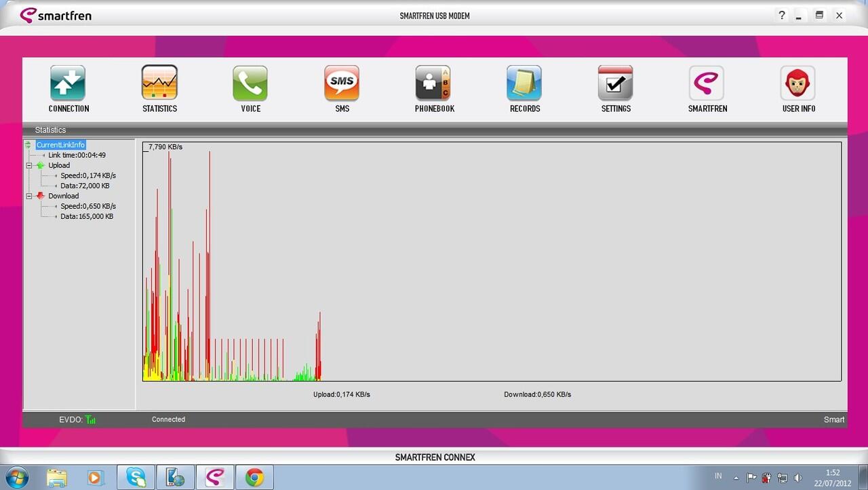Select the Upload tree label
This screenshot has width=868, height=490.
[59, 165]
